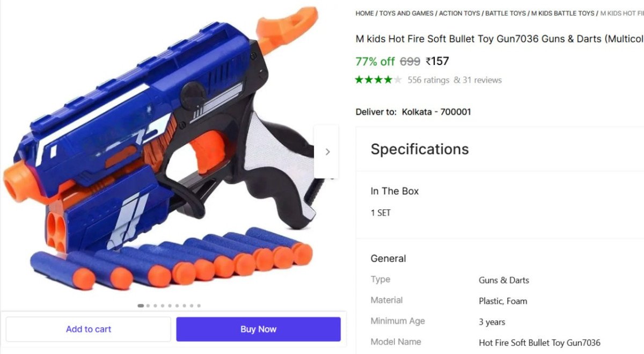The width and height of the screenshot is (644, 354).
Task: Select the first active carousel indicator
Action: pyautogui.click(x=141, y=306)
